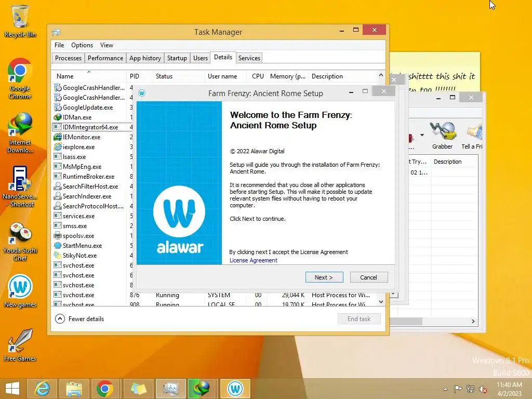The image size is (532, 399).
Task: Switch to the Startup tab
Action: point(177,58)
